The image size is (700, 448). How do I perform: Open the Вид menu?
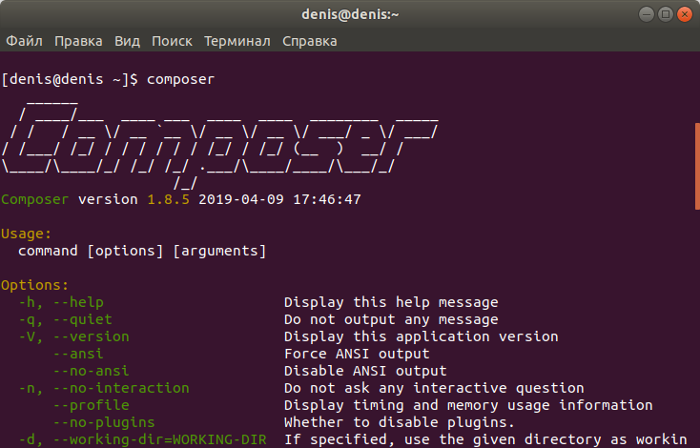tap(127, 41)
